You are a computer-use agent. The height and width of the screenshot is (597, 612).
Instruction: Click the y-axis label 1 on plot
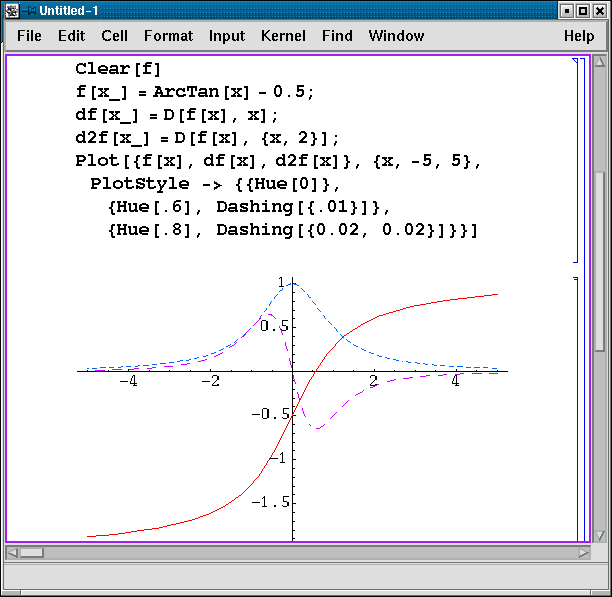pos(281,283)
